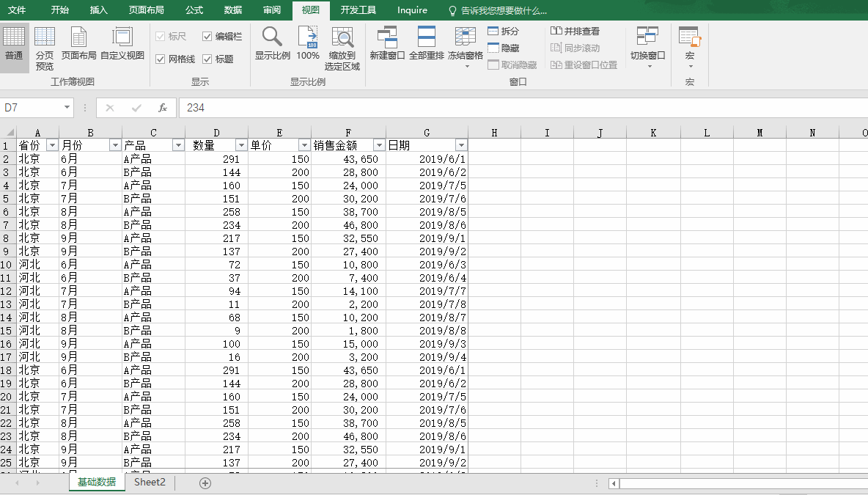Toggle the Gridlines (网格线) checkbox
Viewport: 868px width, 495px height.
175,59
